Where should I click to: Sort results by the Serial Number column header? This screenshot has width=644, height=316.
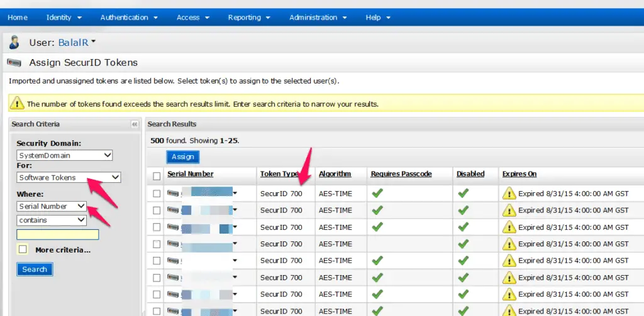(191, 174)
